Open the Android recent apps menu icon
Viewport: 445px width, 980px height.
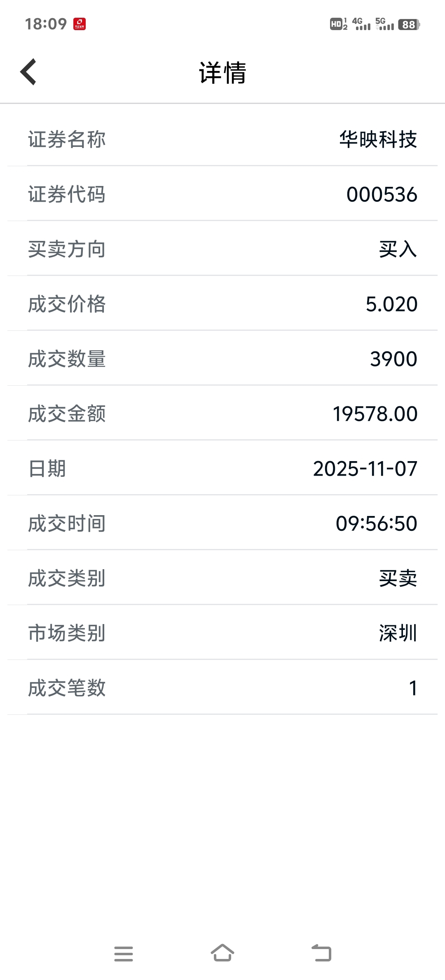(124, 954)
